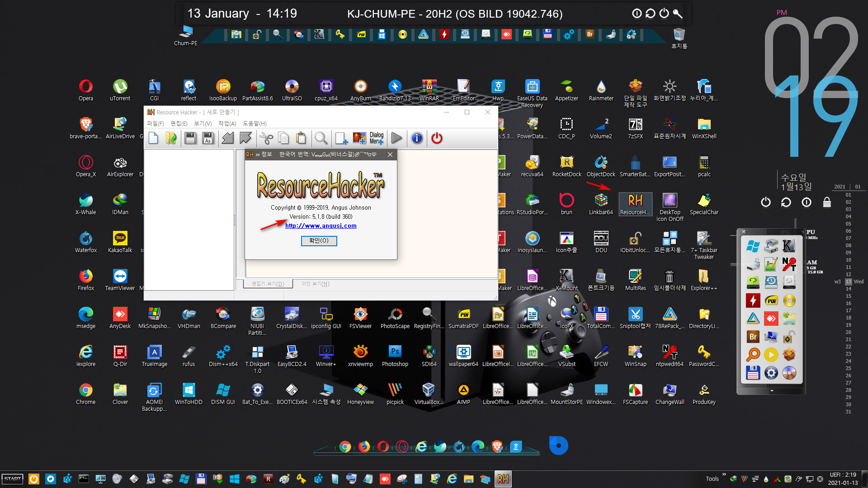This screenshot has width=868, height=488.
Task: Open the KakaoTalk desktop icon
Action: 120,242
